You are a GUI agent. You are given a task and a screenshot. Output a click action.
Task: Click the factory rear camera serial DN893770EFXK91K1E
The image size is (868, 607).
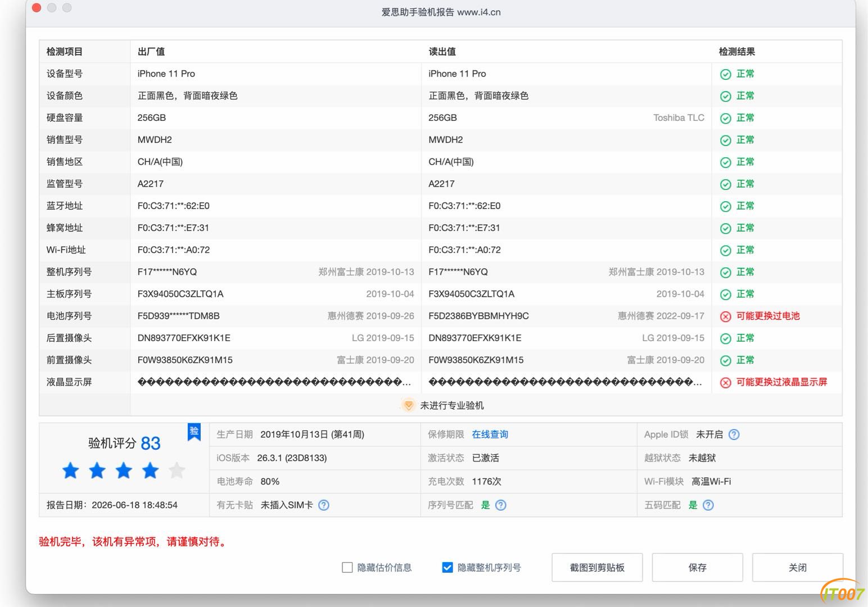coord(184,338)
